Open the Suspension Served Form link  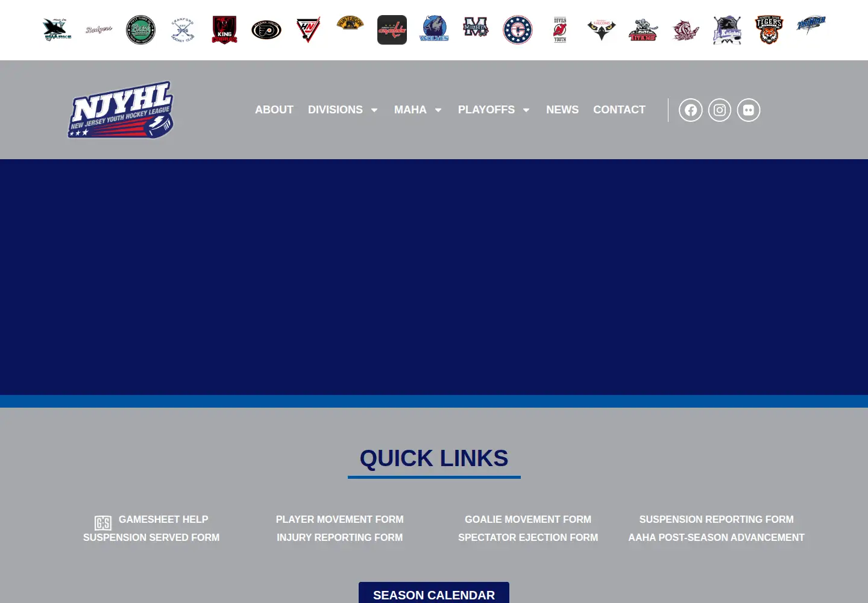tap(151, 537)
